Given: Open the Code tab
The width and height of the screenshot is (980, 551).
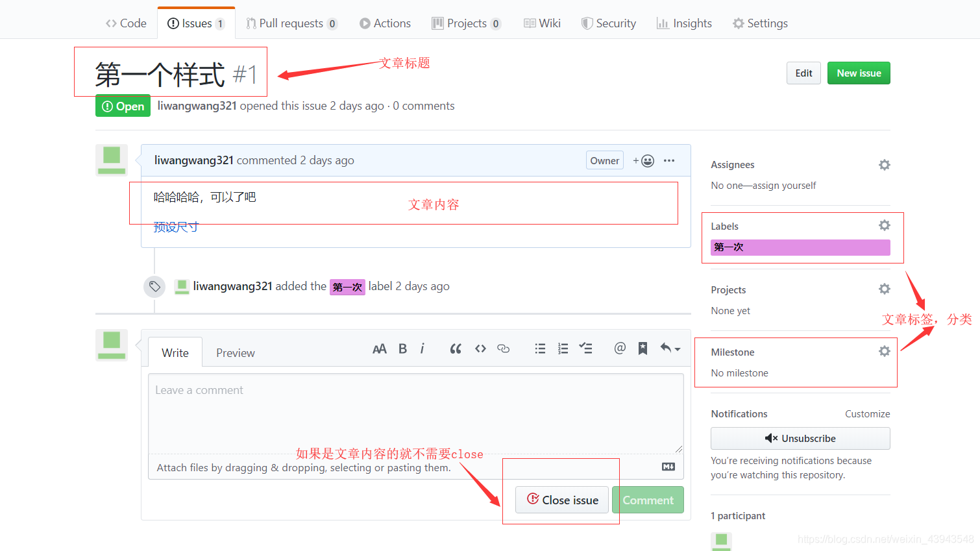Looking at the screenshot, I should [126, 23].
